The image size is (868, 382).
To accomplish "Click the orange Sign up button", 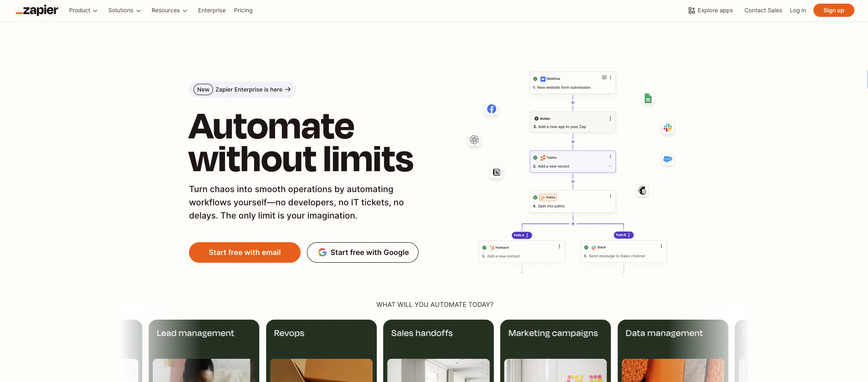I will pos(834,10).
